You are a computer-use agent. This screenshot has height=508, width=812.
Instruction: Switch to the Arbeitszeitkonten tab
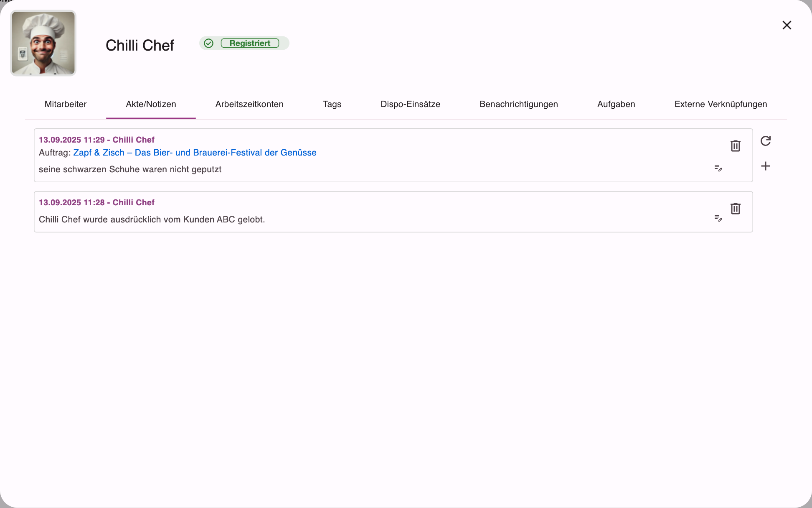(249, 104)
